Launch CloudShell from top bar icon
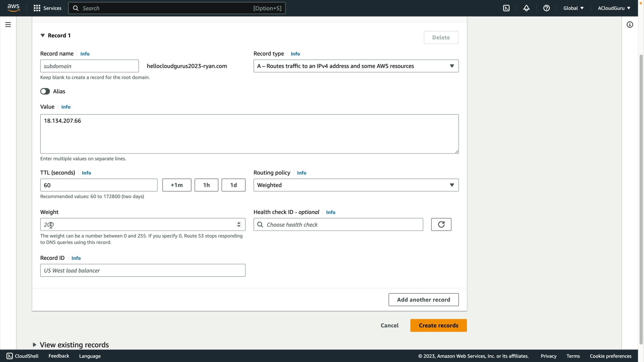 506,8
